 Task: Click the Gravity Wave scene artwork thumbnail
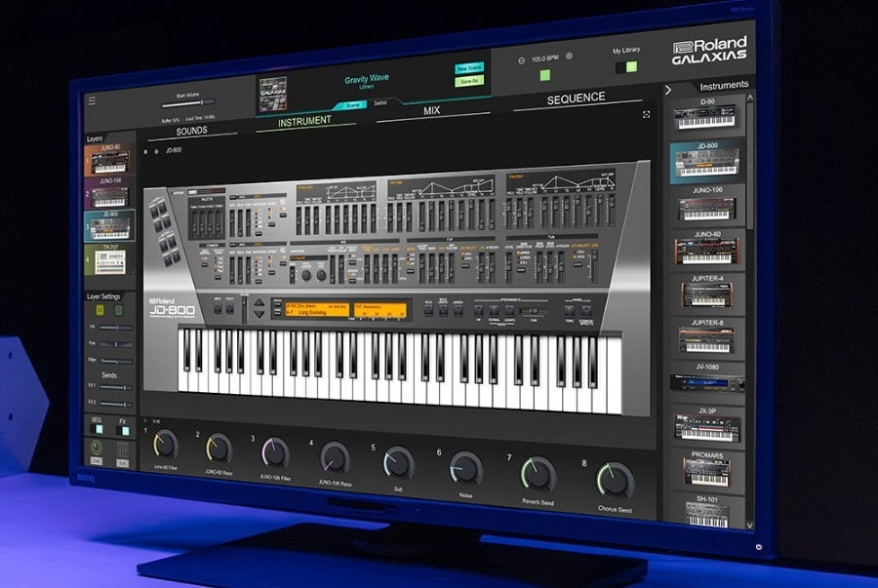click(x=273, y=94)
